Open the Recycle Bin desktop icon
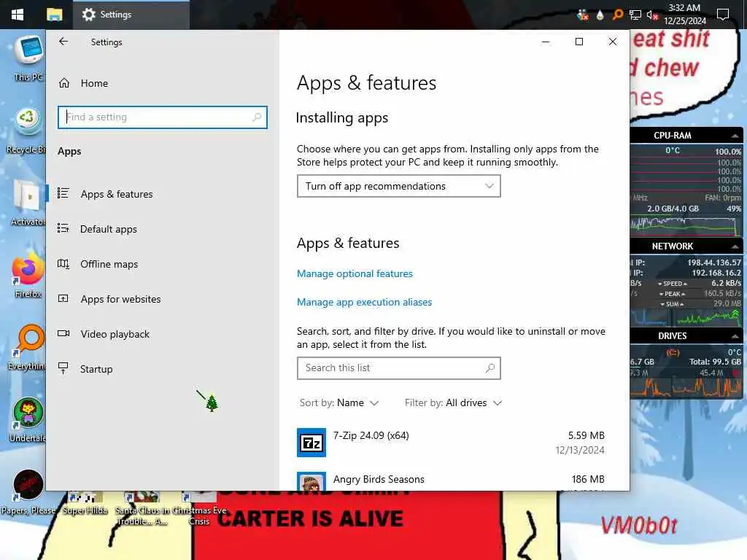The image size is (747, 560). tap(26, 131)
